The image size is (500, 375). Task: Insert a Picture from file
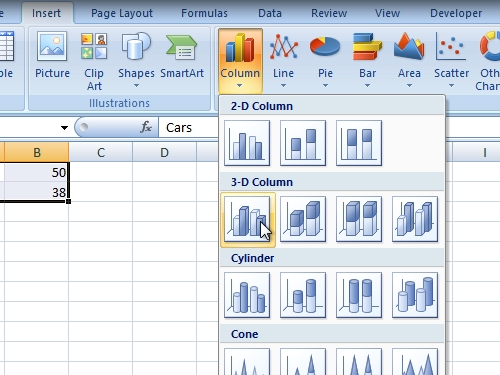52,55
